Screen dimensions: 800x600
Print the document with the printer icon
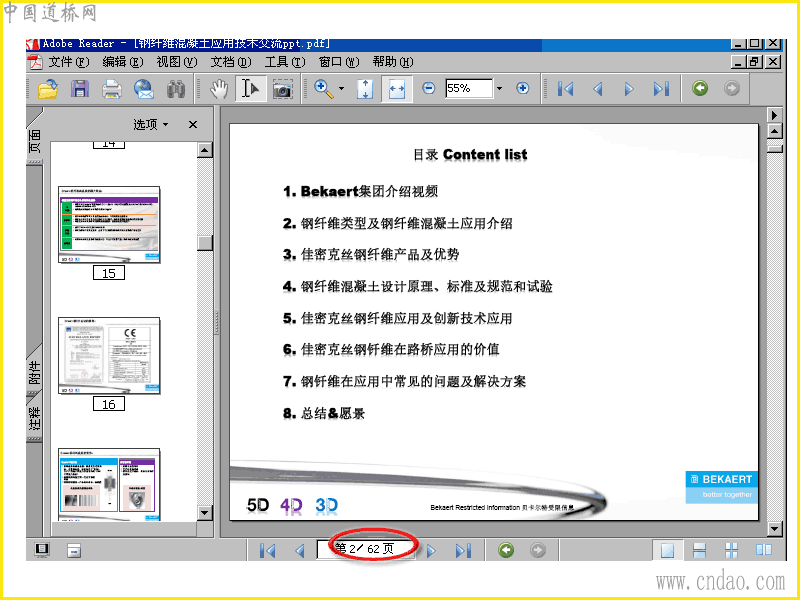point(111,89)
